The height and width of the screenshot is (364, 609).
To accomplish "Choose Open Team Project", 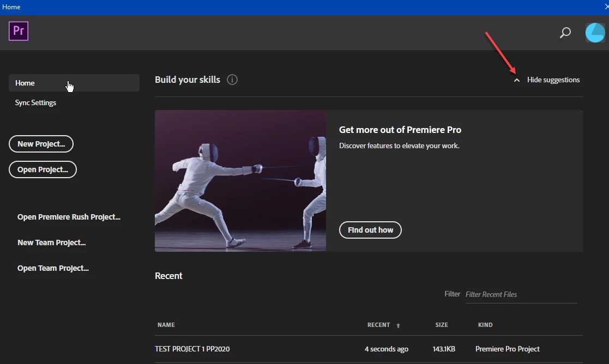I will [x=53, y=268].
